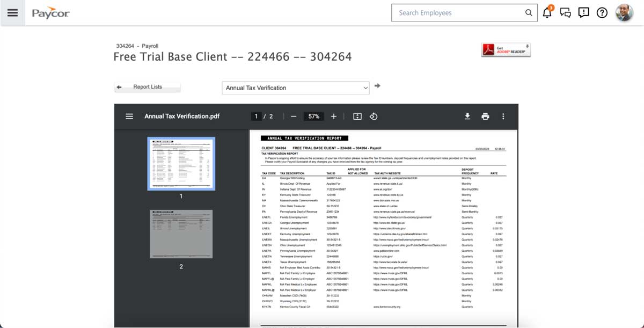
Task: Activate fit-to-page view in the PDF viewer
Action: [357, 116]
